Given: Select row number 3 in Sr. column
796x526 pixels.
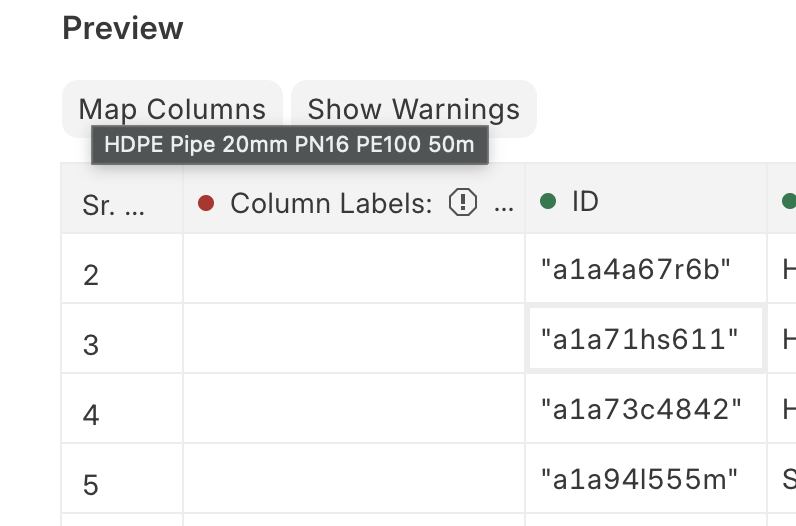Looking at the screenshot, I should [x=92, y=344].
